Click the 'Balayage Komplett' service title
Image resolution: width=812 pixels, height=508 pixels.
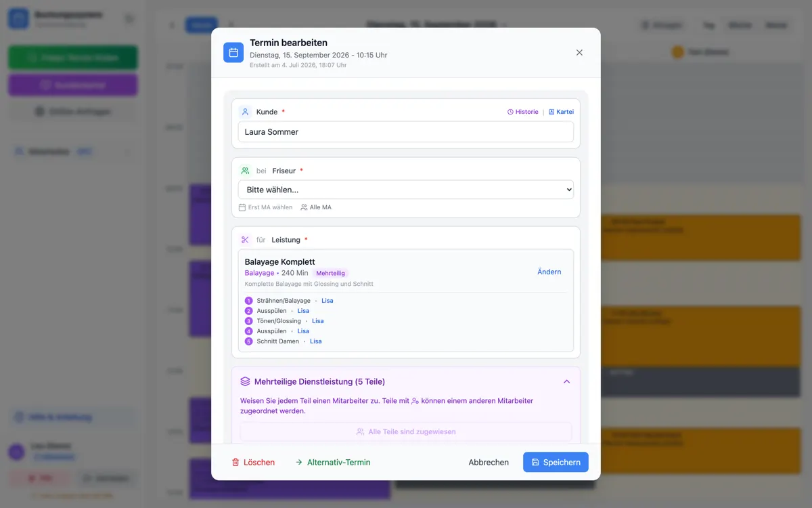[x=279, y=261]
